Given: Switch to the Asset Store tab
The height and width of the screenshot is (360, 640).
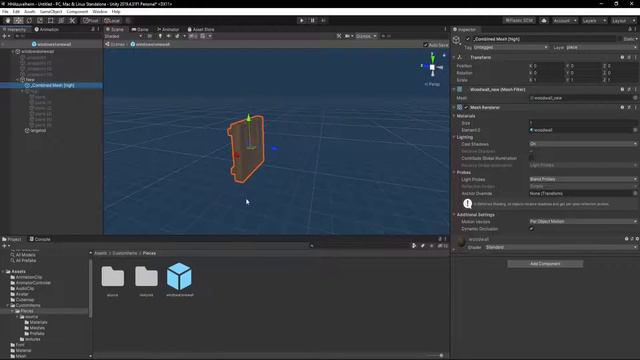Looking at the screenshot, I should (x=201, y=29).
